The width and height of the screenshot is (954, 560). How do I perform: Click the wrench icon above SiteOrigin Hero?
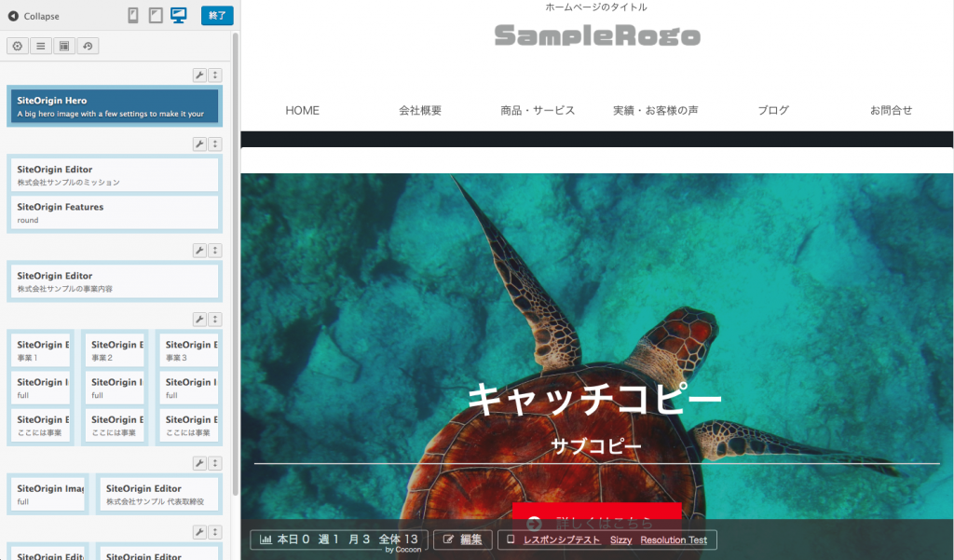pos(199,75)
